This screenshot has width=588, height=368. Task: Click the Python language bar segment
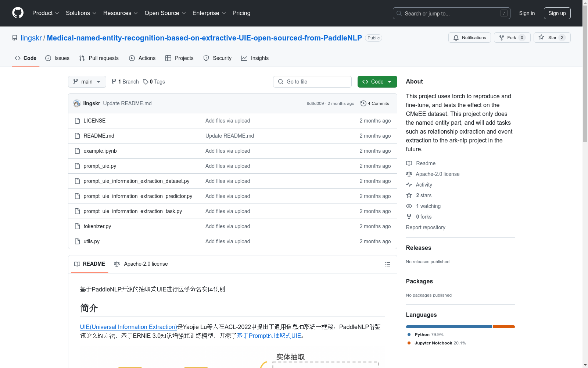click(449, 327)
